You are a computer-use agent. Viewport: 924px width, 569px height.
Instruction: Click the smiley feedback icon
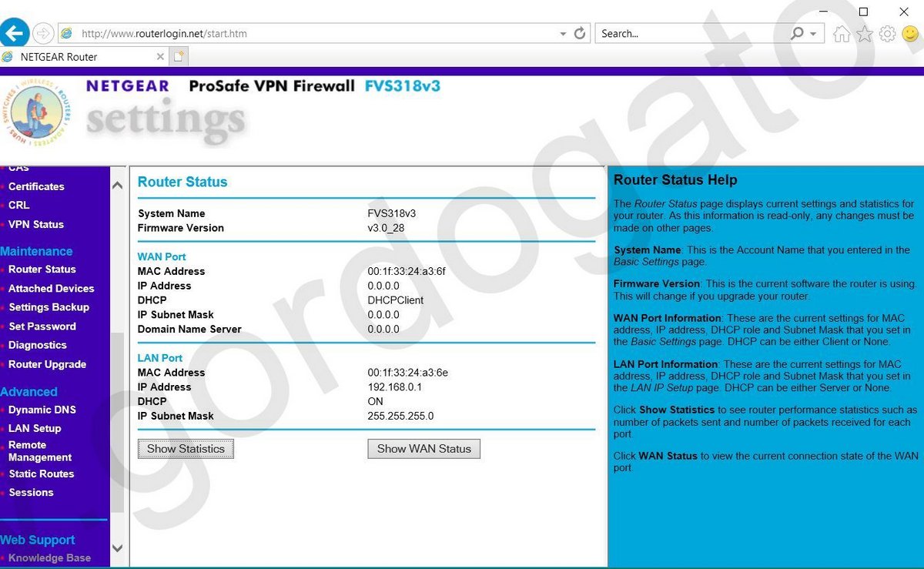(910, 33)
